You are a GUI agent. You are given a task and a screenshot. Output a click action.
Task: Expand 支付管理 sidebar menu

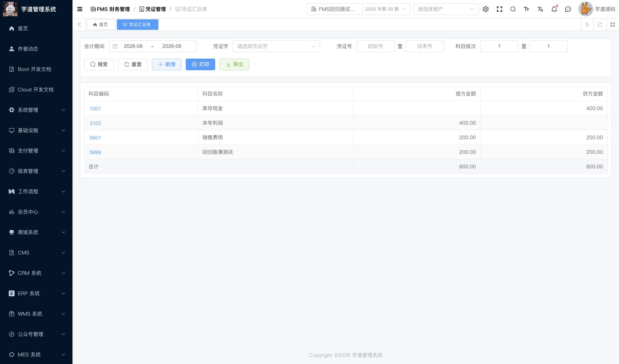pyautogui.click(x=36, y=151)
